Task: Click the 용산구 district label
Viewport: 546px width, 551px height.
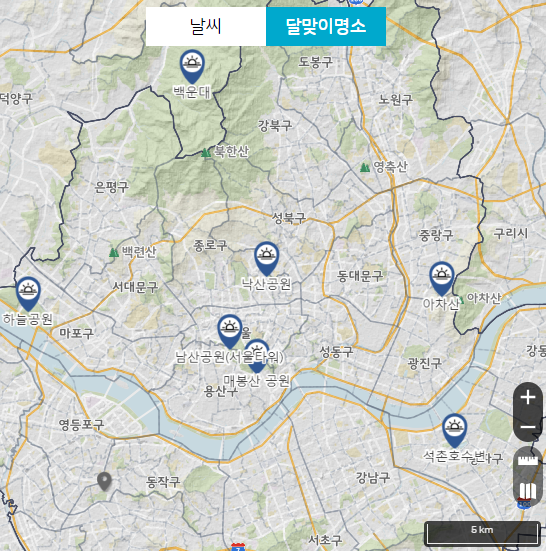Action: pyautogui.click(x=221, y=391)
